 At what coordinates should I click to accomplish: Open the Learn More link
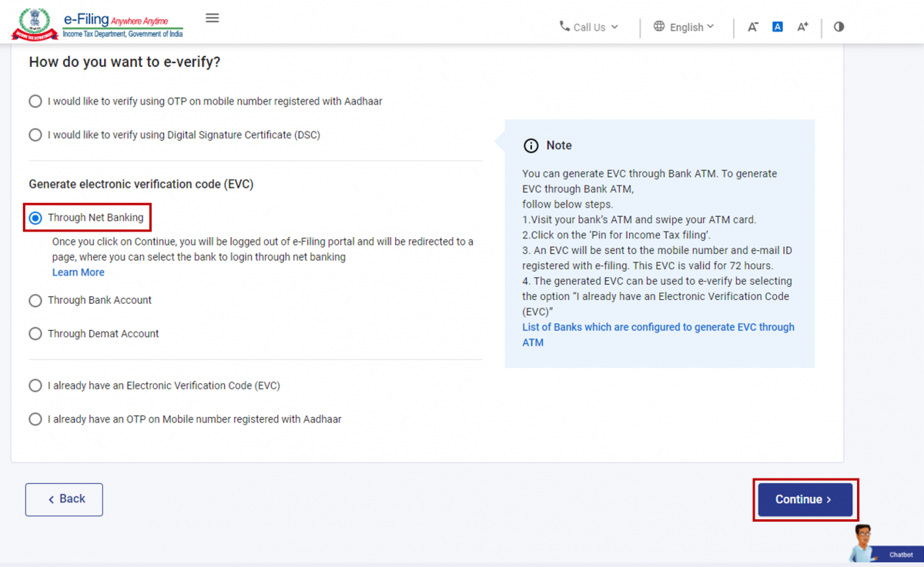tap(78, 272)
